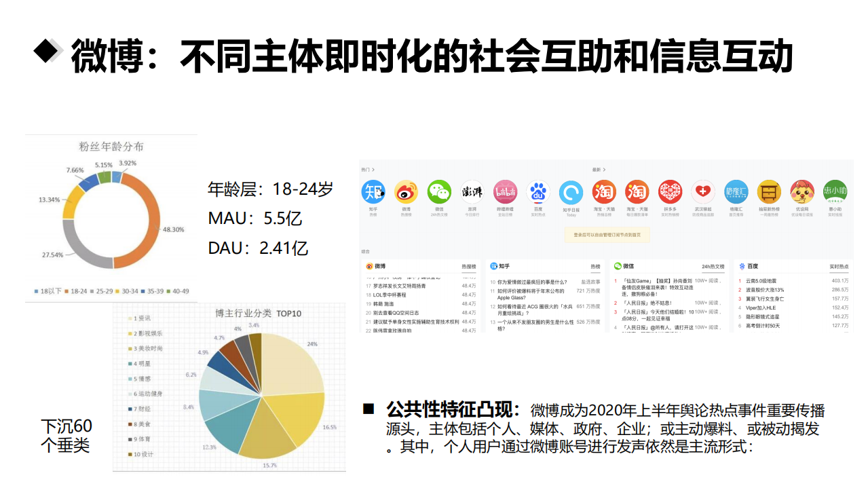868x488 pixels.
Task: Click the 微信 green chat icon
Action: [x=438, y=191]
